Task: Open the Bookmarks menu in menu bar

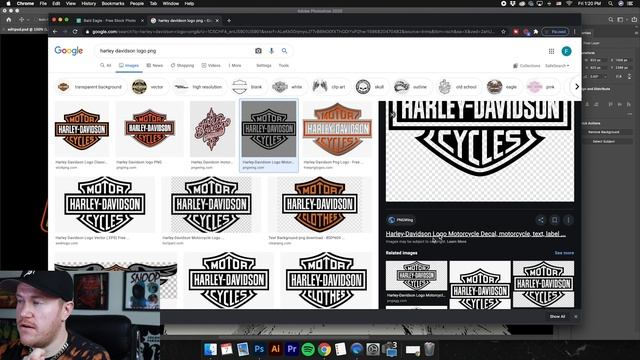Action: (x=113, y=3)
